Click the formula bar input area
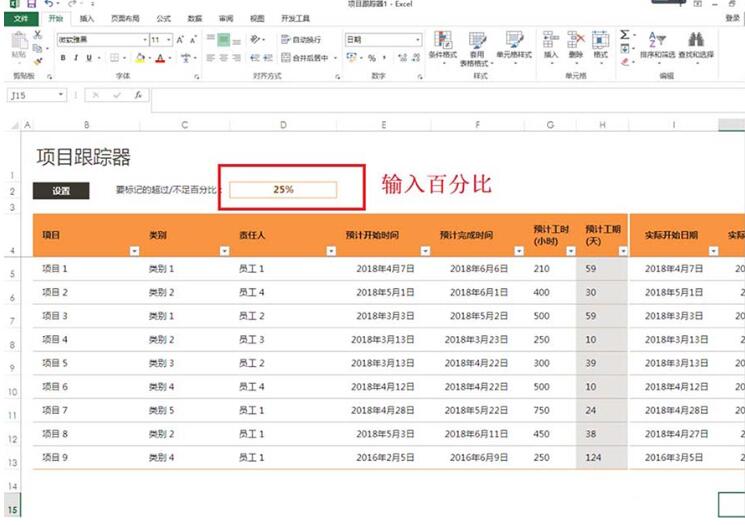The height and width of the screenshot is (525, 745). 447,100
